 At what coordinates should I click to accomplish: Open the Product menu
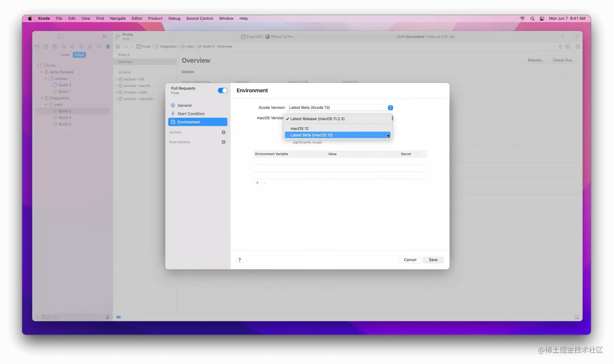155,19
